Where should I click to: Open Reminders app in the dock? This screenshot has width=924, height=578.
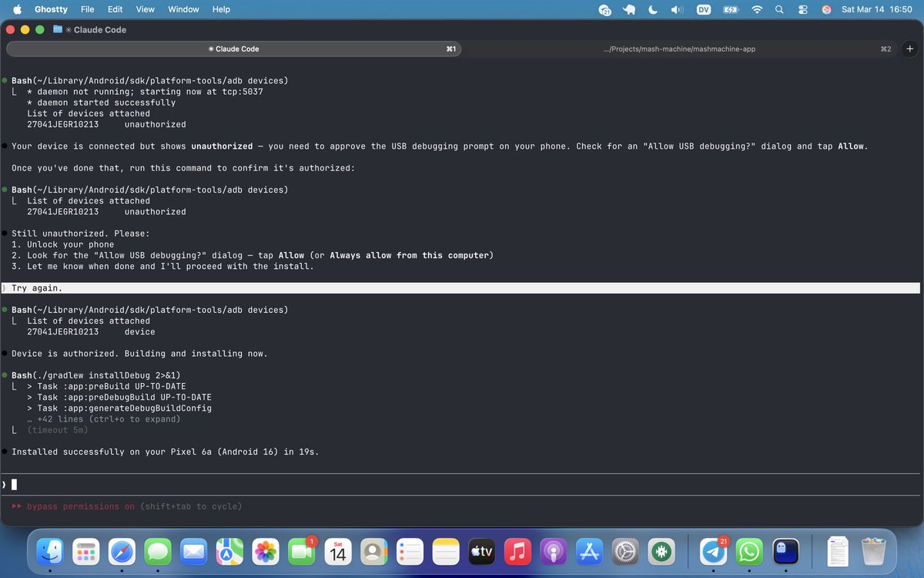(x=410, y=551)
